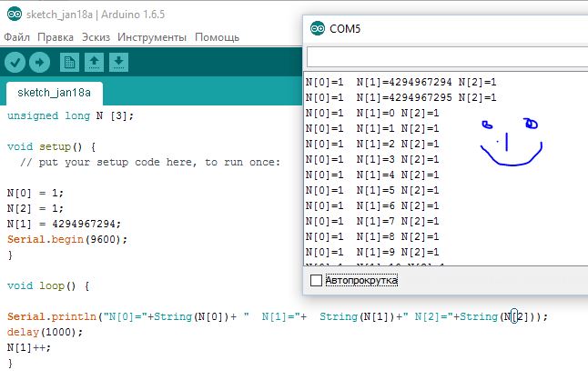Click the 'N[1]++;' code line
The image size is (588, 390).
(29, 347)
